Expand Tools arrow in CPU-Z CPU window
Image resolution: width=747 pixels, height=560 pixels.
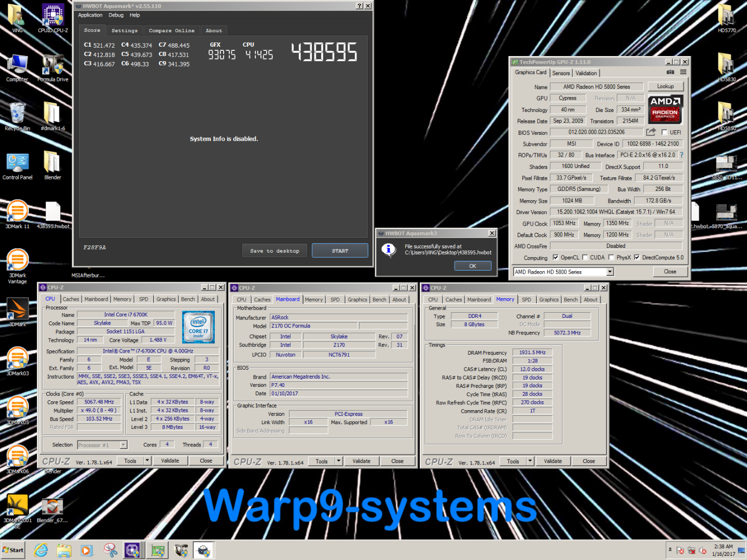coord(147,460)
